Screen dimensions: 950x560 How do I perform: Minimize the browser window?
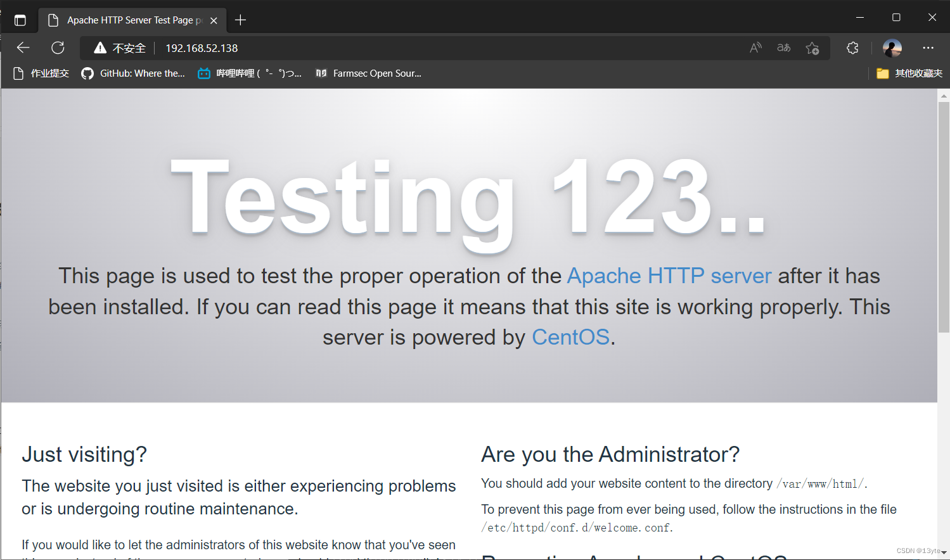pyautogui.click(x=860, y=17)
